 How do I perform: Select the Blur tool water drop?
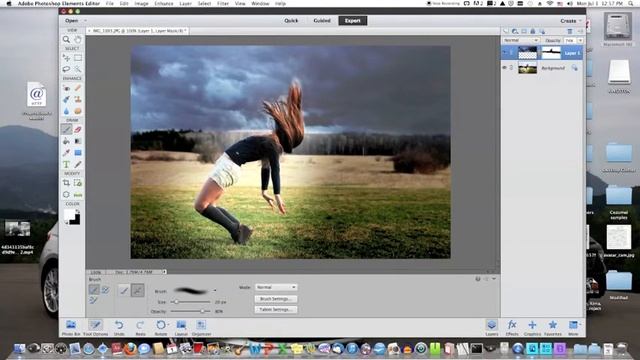[x=66, y=111]
